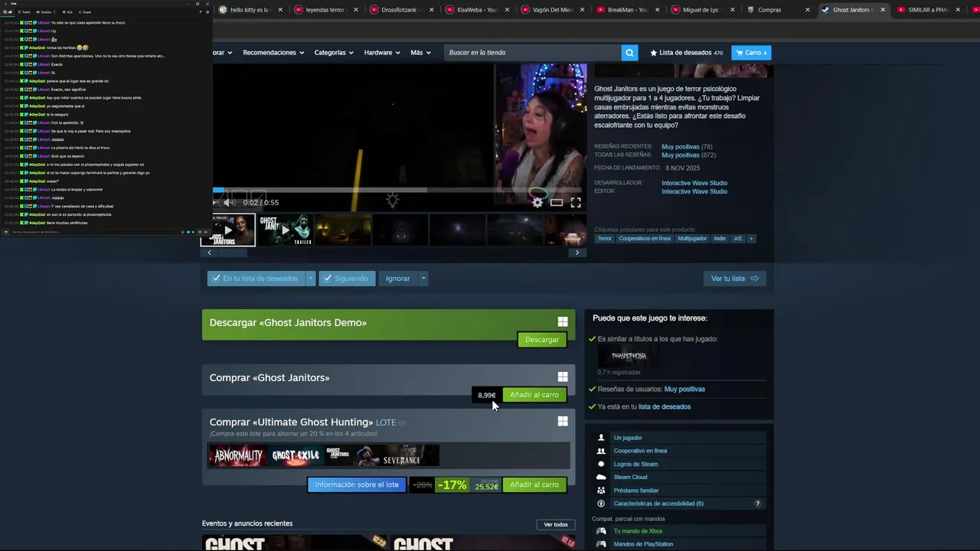Click the Cooperativo en línea icon
Viewport: 980px width, 551px height.
pyautogui.click(x=601, y=451)
